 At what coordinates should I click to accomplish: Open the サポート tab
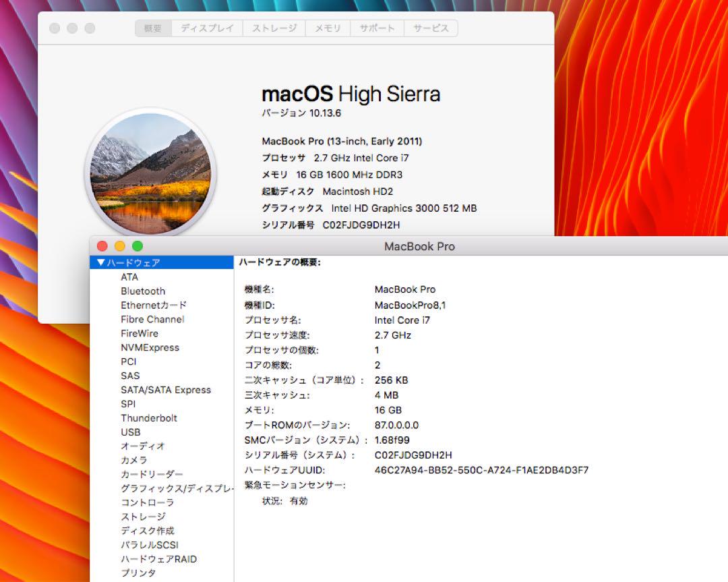click(377, 28)
